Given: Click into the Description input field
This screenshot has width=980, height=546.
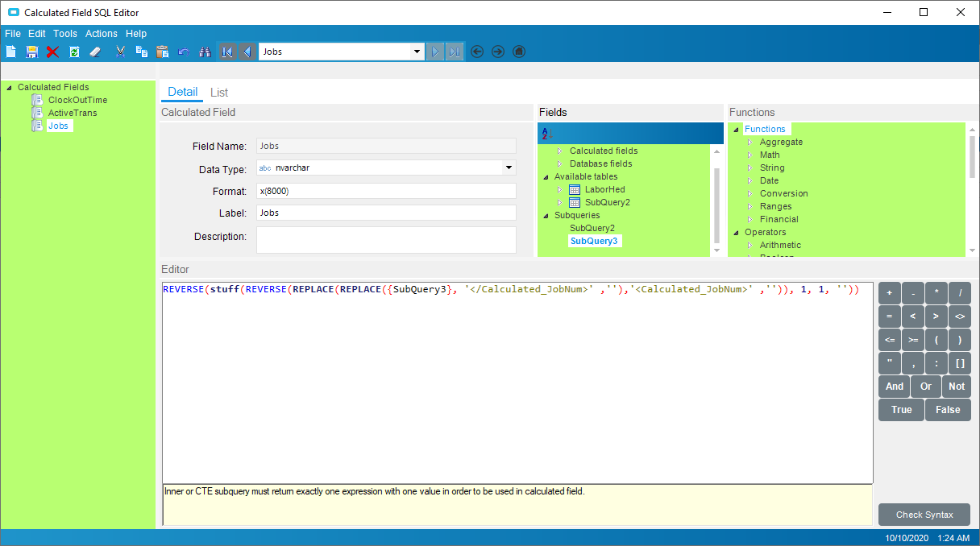Looking at the screenshot, I should tap(386, 240).
